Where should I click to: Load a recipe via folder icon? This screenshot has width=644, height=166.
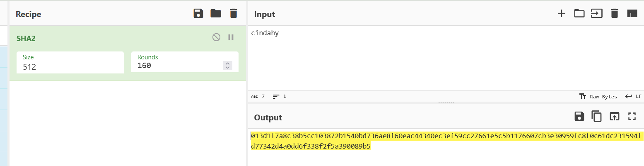[216, 14]
